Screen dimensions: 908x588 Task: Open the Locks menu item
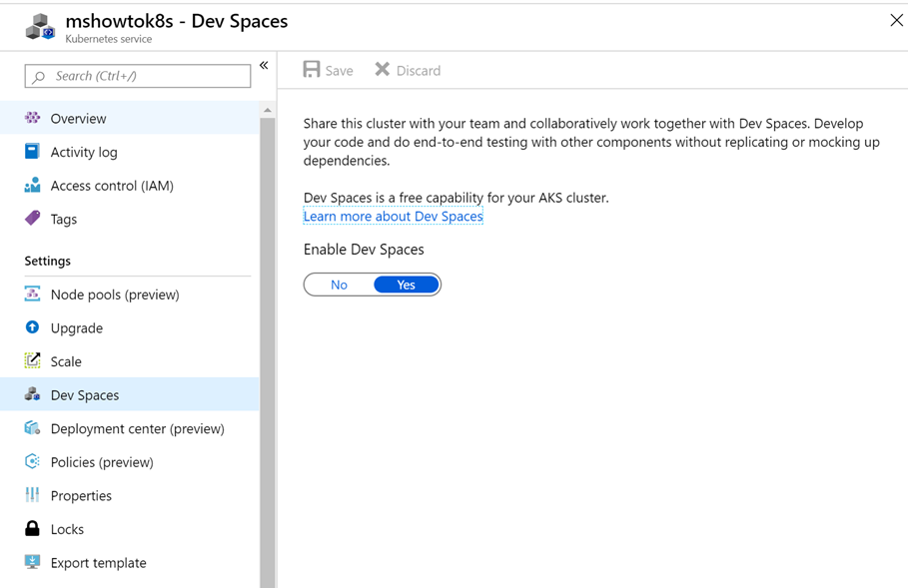130,529
